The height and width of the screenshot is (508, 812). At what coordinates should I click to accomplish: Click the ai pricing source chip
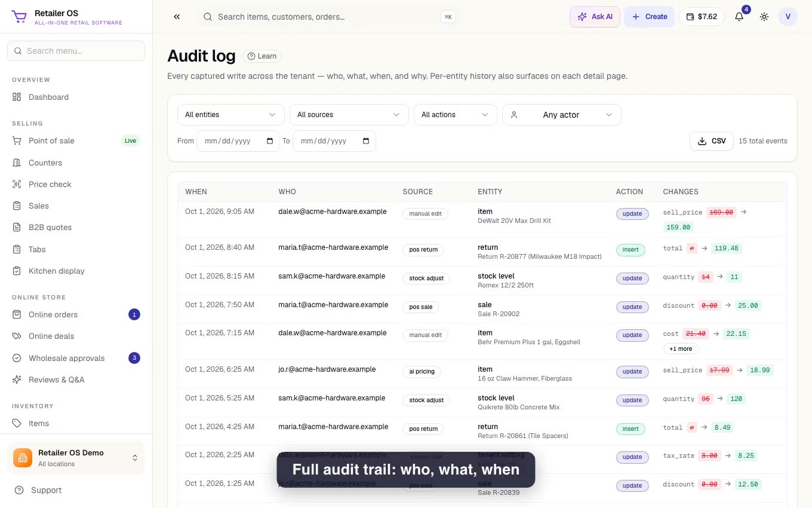pyautogui.click(x=422, y=372)
